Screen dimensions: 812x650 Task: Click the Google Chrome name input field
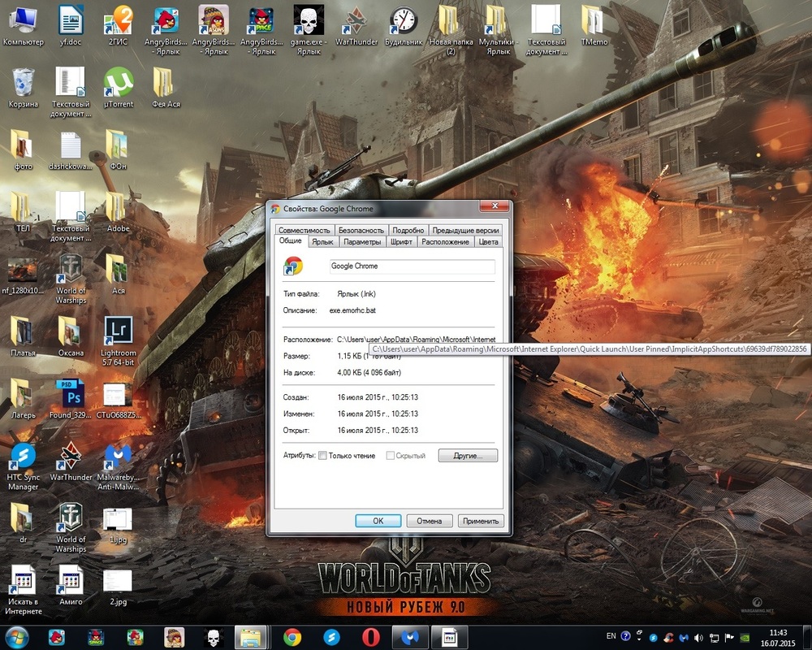[412, 266]
